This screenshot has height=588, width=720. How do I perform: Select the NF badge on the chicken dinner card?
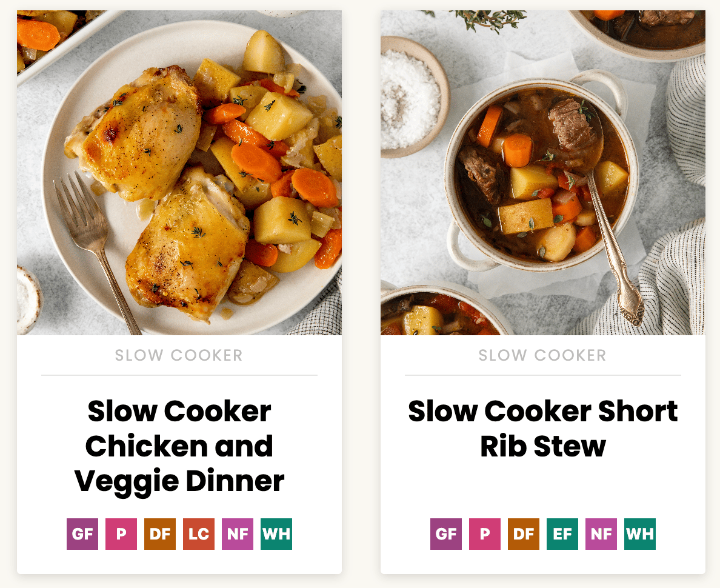[x=238, y=534]
